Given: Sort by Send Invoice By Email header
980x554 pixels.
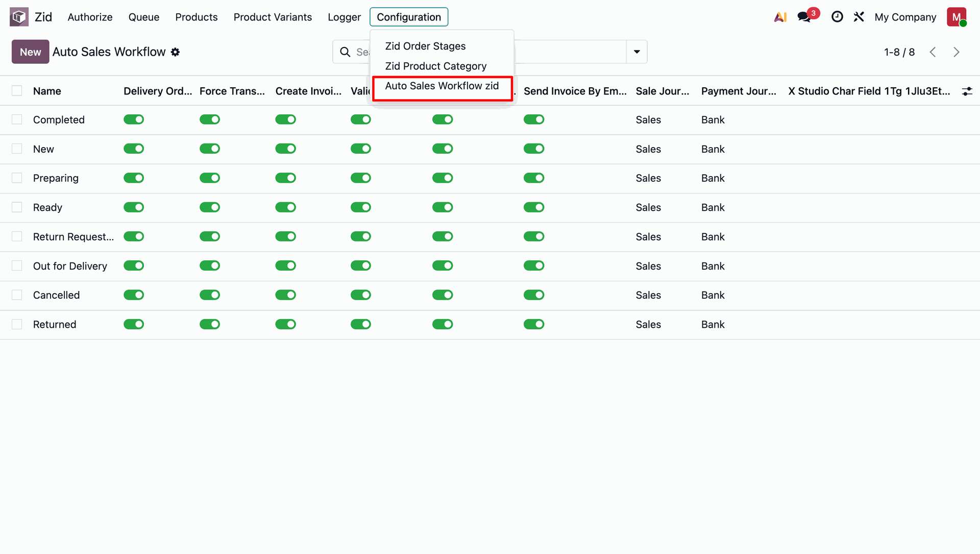Looking at the screenshot, I should (x=575, y=91).
